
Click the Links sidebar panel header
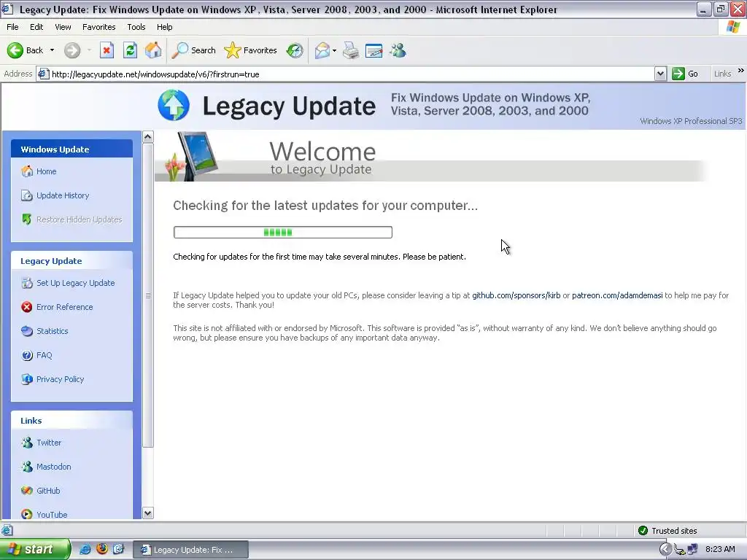coord(72,421)
